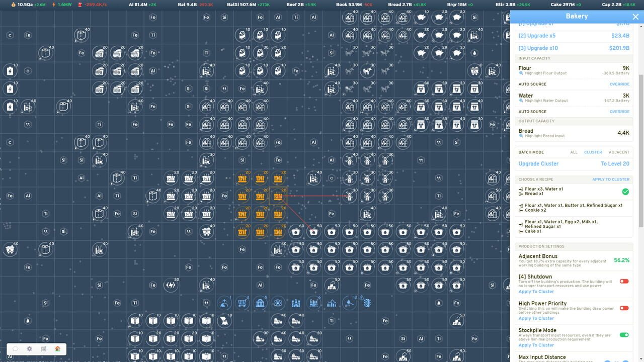Open the chat bubble in bottom toolbar
Screen dimensions: 644x362
coord(15,348)
